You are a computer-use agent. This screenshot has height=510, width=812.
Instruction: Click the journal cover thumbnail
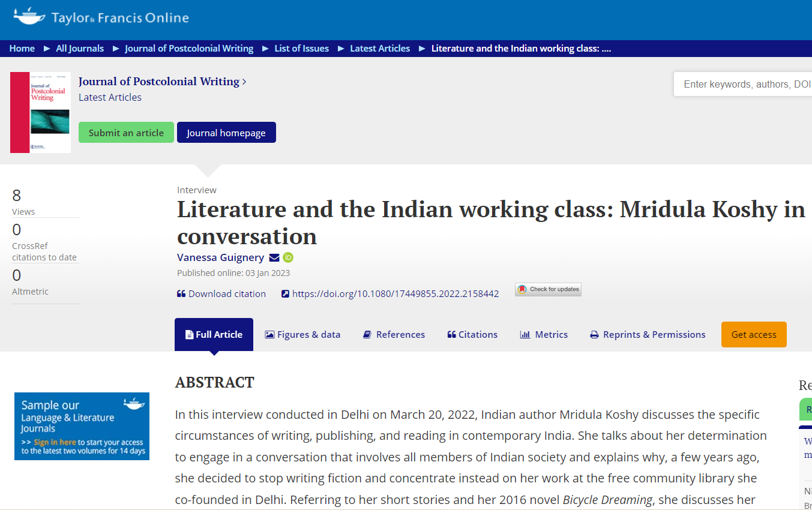point(40,112)
